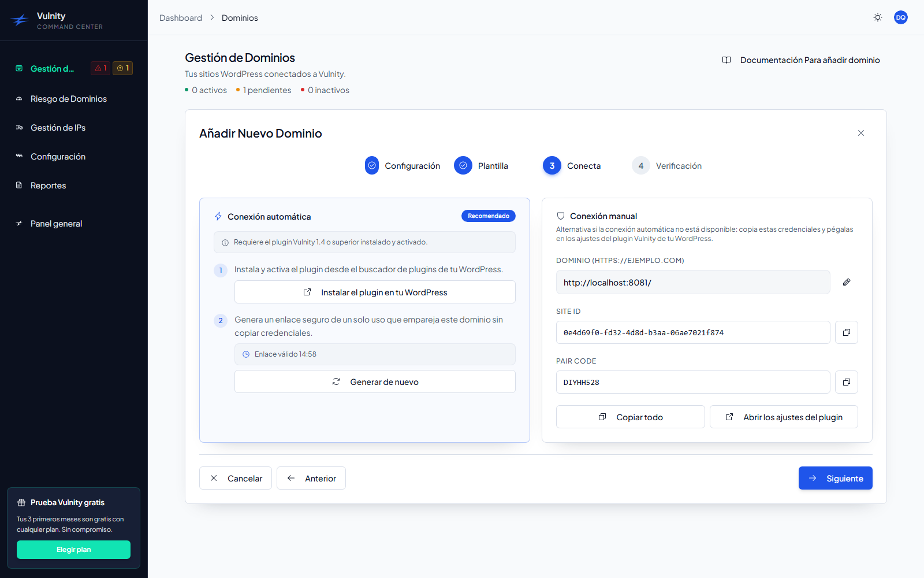
Task: Toggle the light/dark theme sun icon
Action: pos(878,17)
